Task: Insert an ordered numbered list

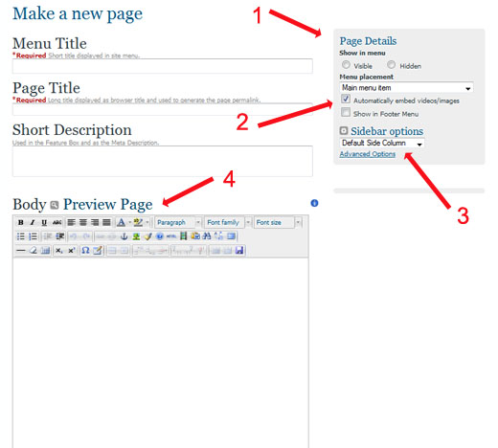Action: 33,236
